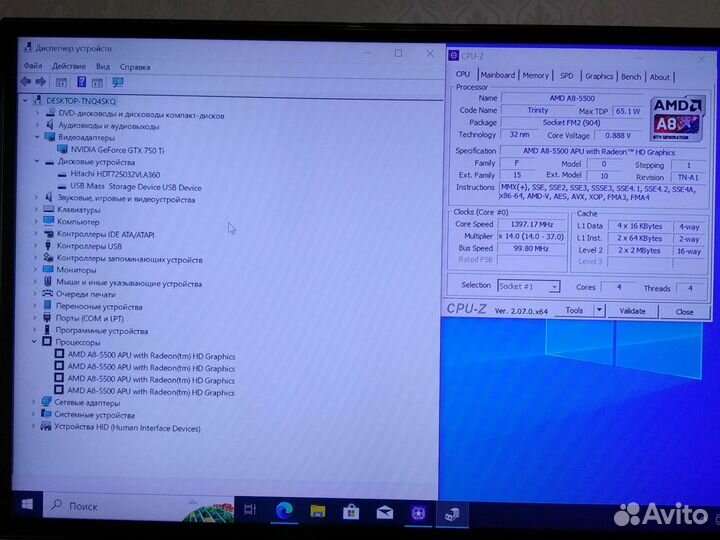The image size is (720, 540).
Task: Click the Очереди печати printer icon
Action: (x=48, y=293)
